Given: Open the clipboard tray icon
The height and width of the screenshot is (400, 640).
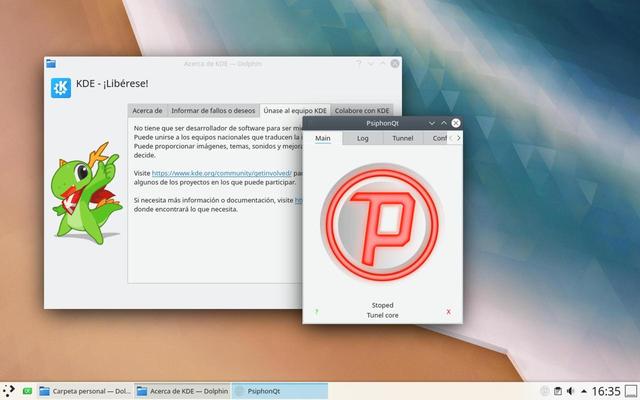Looking at the screenshot, I should (x=558, y=391).
